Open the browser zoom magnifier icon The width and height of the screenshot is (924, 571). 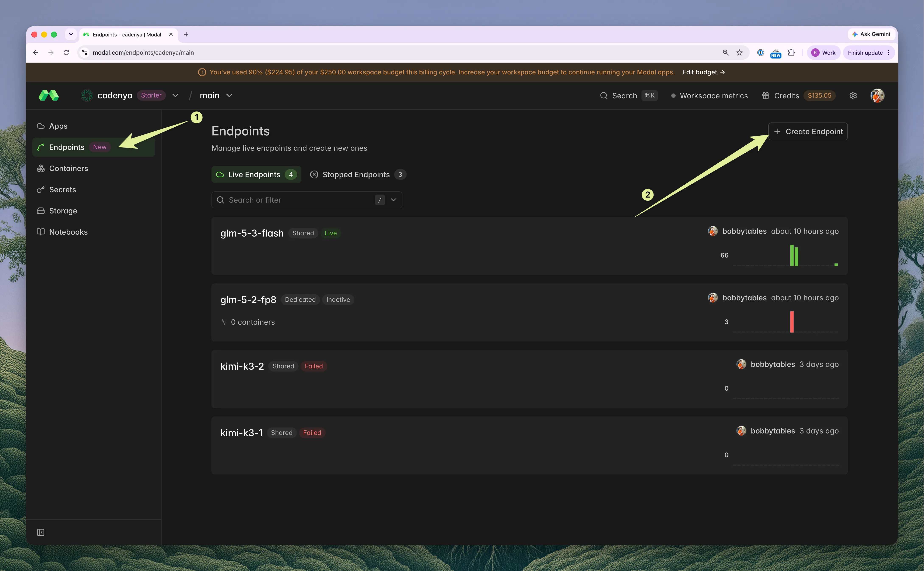726,53
